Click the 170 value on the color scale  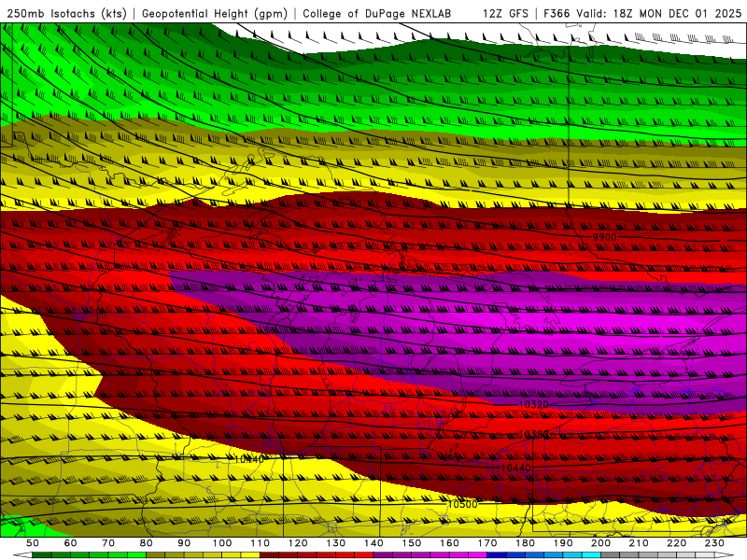487,543
